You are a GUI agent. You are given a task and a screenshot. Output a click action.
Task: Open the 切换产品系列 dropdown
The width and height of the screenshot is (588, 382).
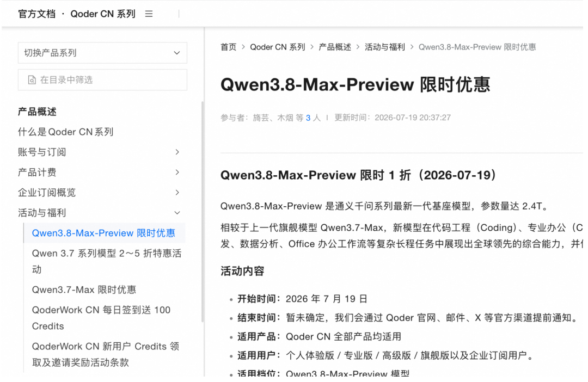coord(102,53)
